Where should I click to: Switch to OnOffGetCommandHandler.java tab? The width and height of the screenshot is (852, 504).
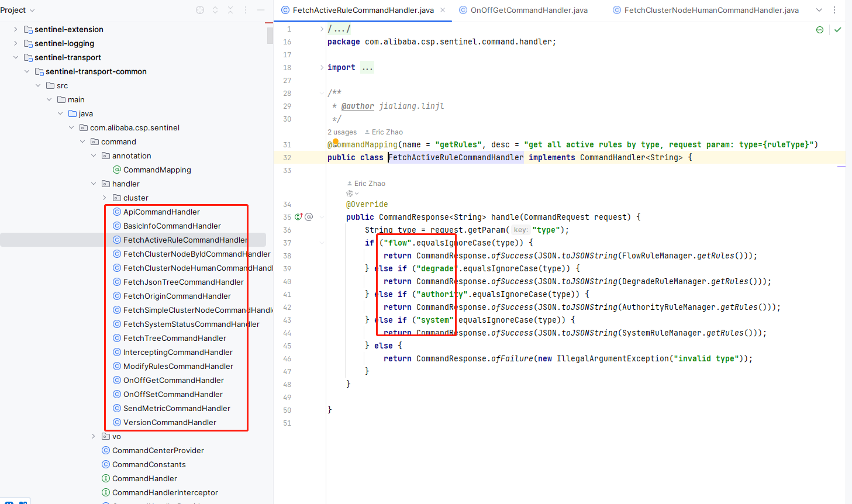tap(523, 10)
